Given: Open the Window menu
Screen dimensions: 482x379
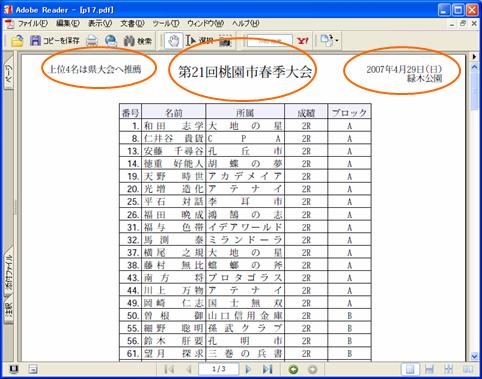Looking at the screenshot, I should (205, 23).
